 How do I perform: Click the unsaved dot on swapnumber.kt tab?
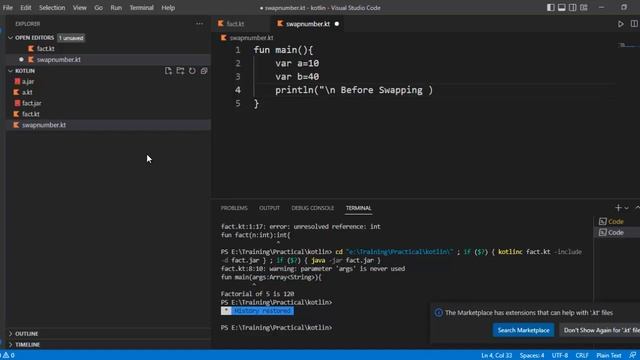pos(337,24)
